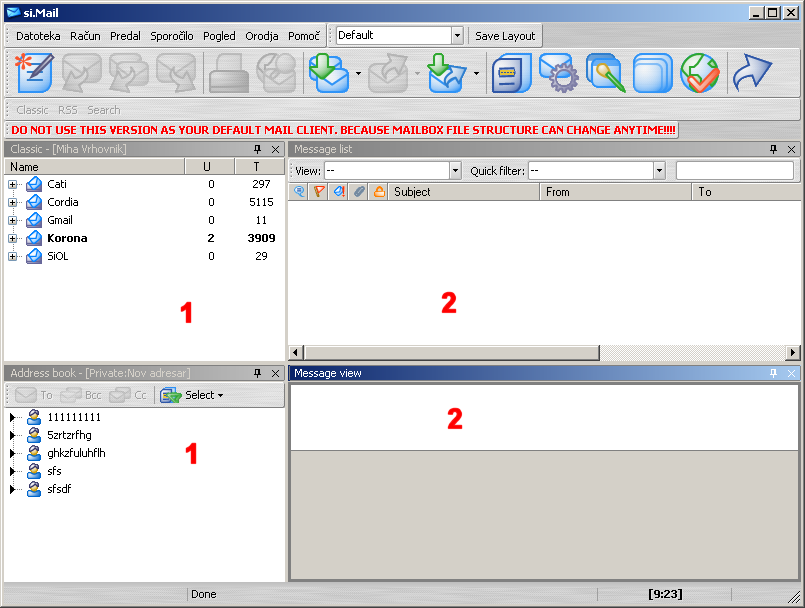The height and width of the screenshot is (608, 805).
Task: Open the Default layout dropdown
Action: pyautogui.click(x=457, y=35)
